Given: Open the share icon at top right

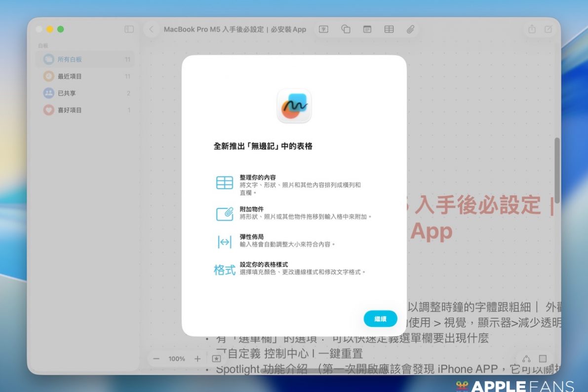Looking at the screenshot, I should [532, 29].
